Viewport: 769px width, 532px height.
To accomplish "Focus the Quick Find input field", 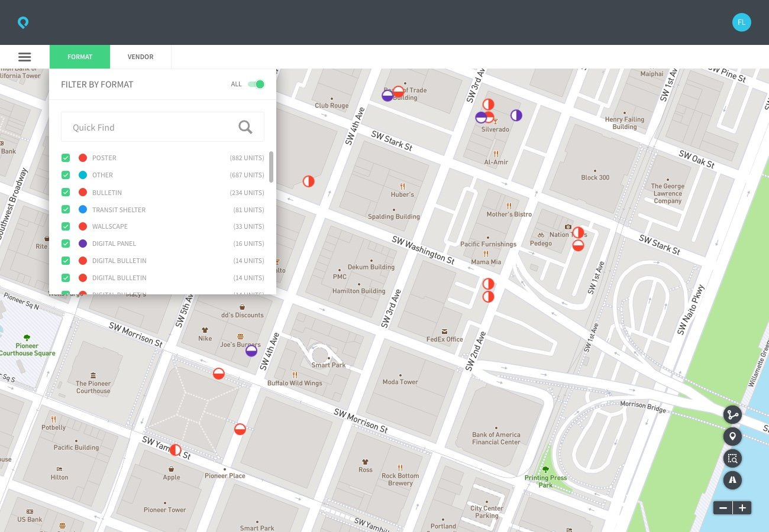I will tap(163, 127).
